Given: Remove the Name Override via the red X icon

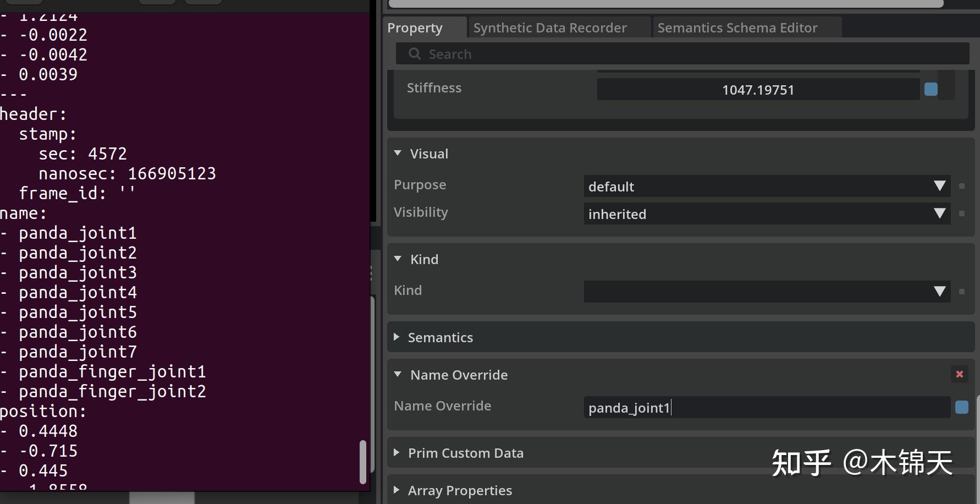Looking at the screenshot, I should (959, 374).
